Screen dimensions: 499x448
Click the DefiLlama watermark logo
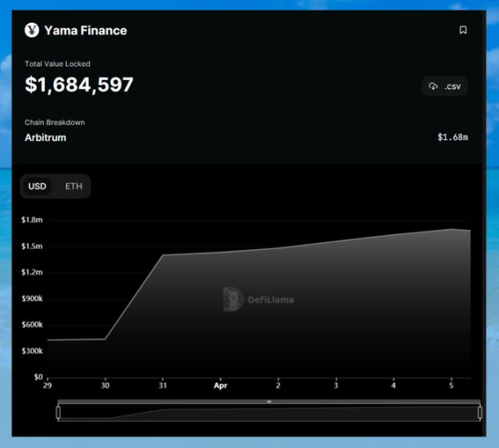pos(258,299)
